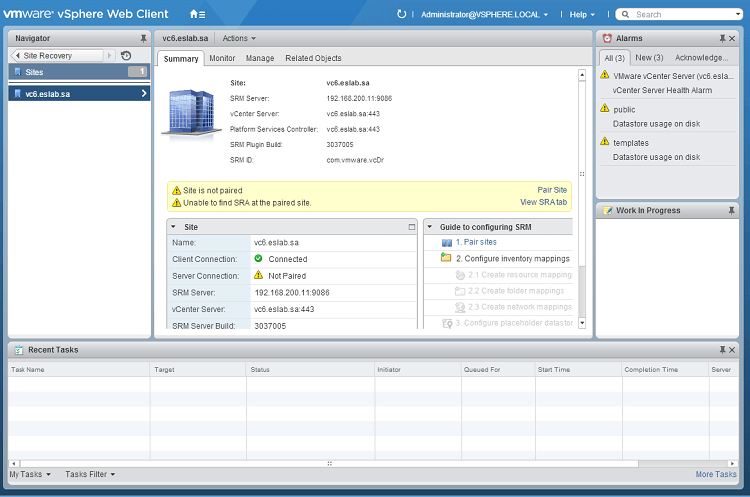
Task: Click the refresh icon in header
Action: click(402, 14)
